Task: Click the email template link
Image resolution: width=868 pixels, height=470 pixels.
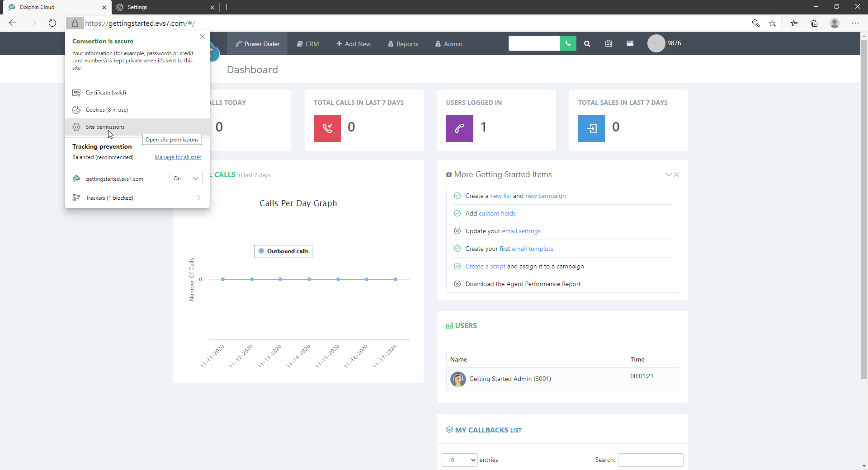Action: [533, 249]
